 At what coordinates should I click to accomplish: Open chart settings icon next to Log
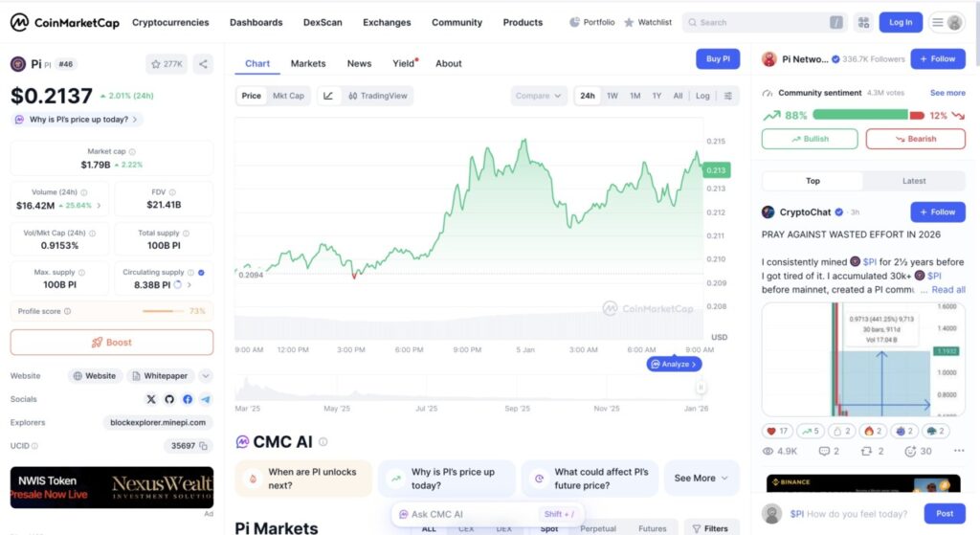pos(728,96)
